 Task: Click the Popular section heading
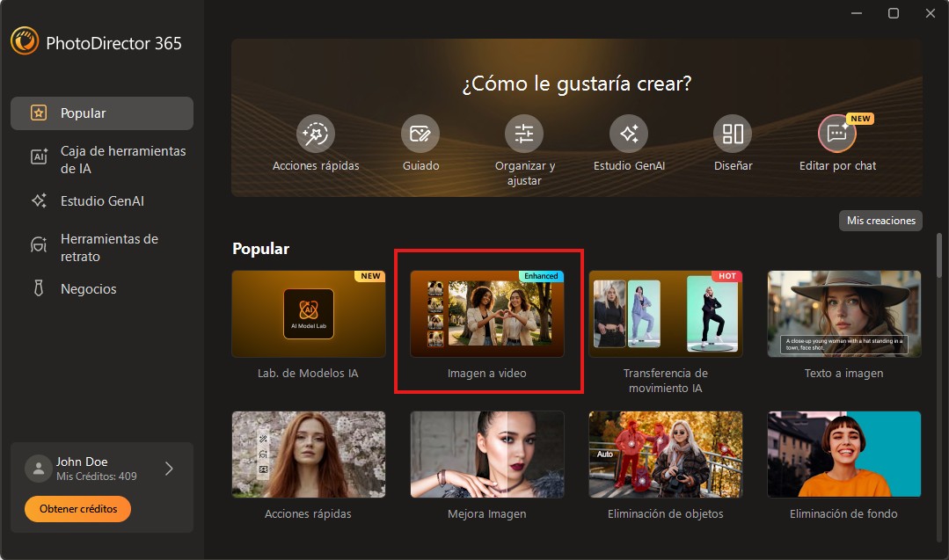[261, 249]
